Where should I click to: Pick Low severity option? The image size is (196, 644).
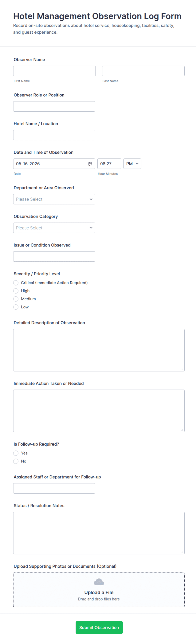16,307
